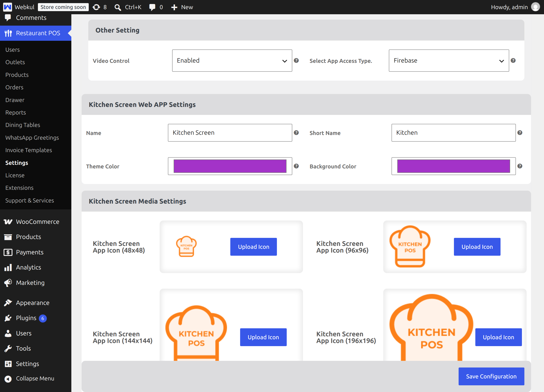Open Support & Services submenu item
Screen dimensions: 544x392
coord(29,200)
